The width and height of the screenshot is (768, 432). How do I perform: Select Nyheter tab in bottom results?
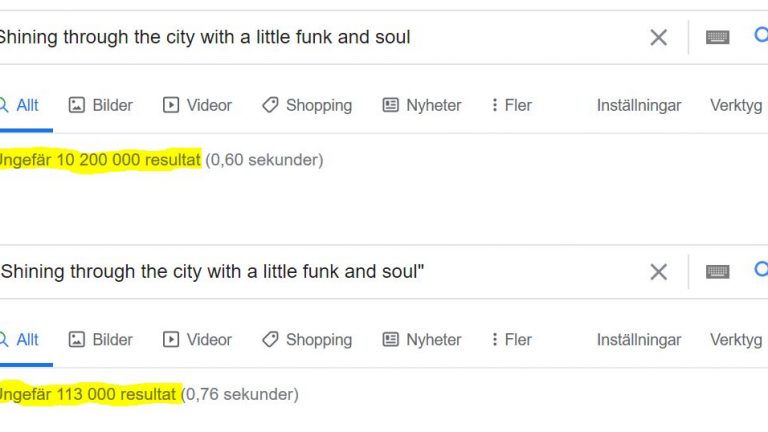click(x=422, y=340)
